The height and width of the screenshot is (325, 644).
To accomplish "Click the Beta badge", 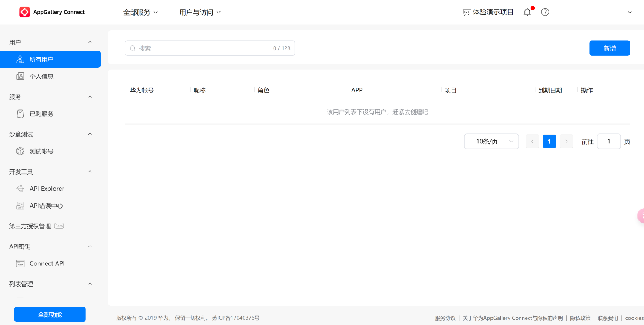I will click(x=59, y=226).
